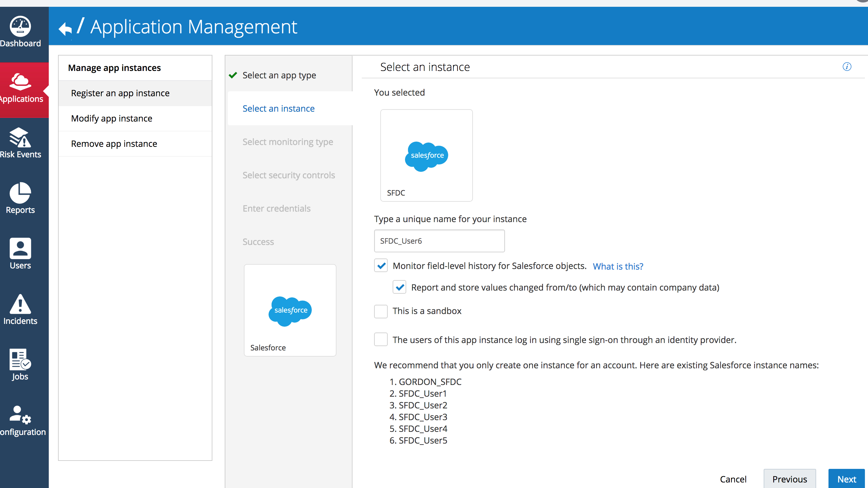The width and height of the screenshot is (868, 488).
Task: Click the info icon beside Select an instance
Action: pos(847,67)
